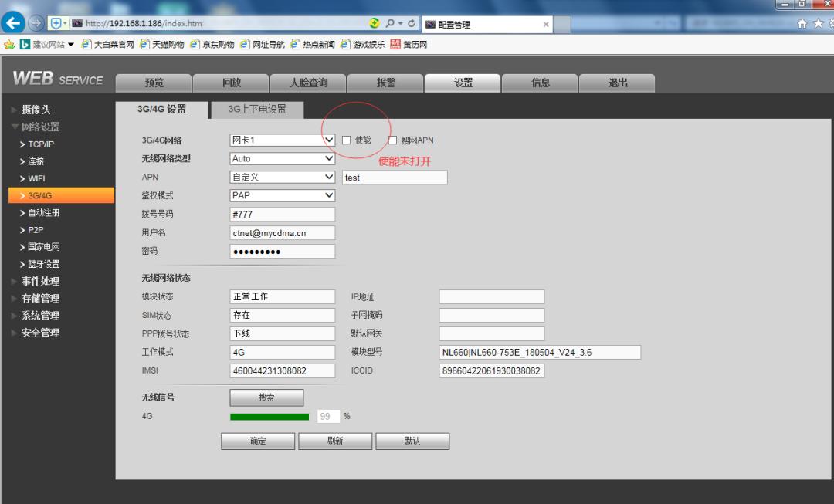The width and height of the screenshot is (834, 504).
Task: Open 蓝牙设置 in the sidebar
Action: [43, 264]
